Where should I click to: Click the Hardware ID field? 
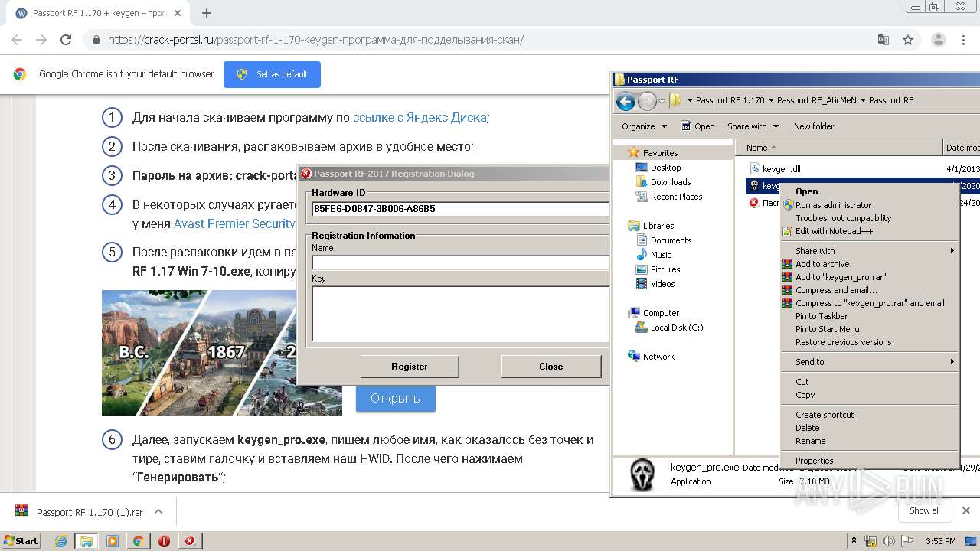[x=461, y=208]
